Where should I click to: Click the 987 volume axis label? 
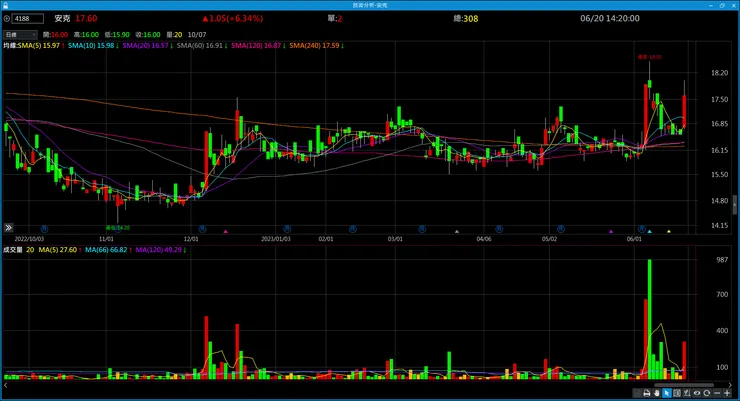click(x=722, y=259)
